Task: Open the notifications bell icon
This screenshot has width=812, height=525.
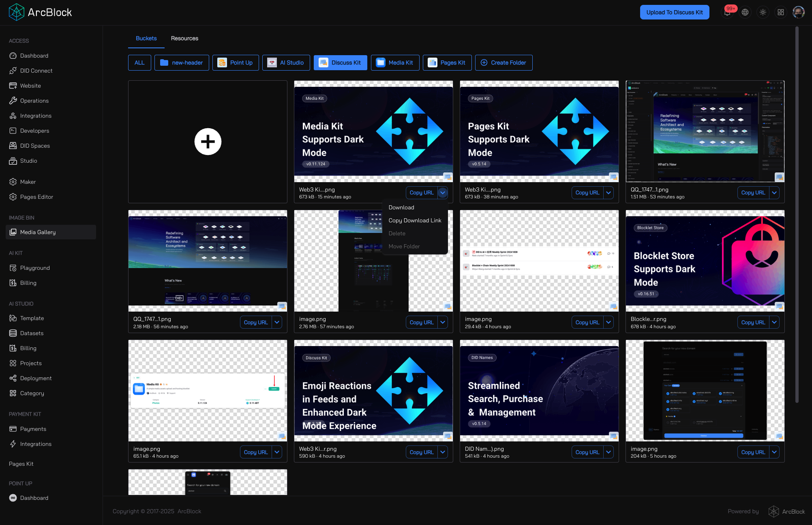Action: click(727, 12)
